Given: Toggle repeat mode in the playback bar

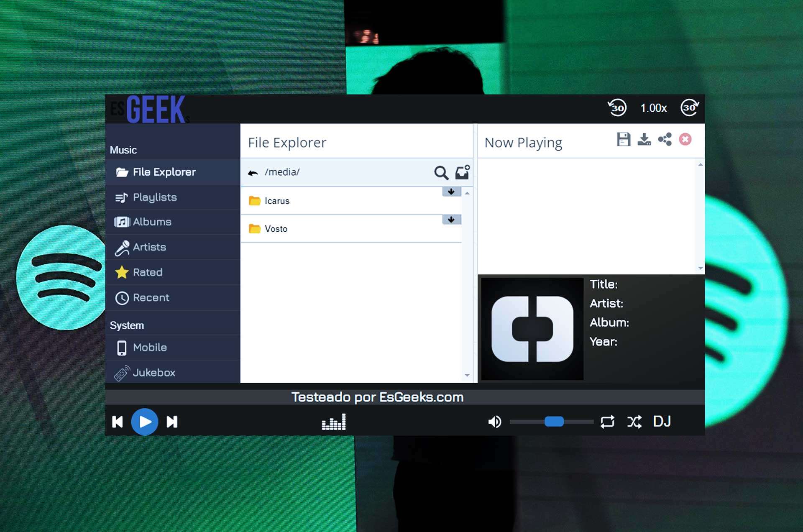Looking at the screenshot, I should point(608,422).
